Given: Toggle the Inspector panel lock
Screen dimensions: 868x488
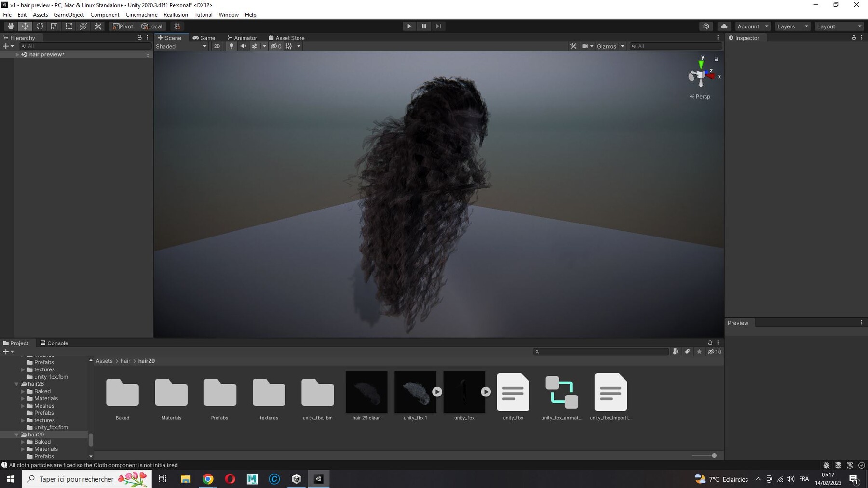Looking at the screenshot, I should pyautogui.click(x=854, y=37).
